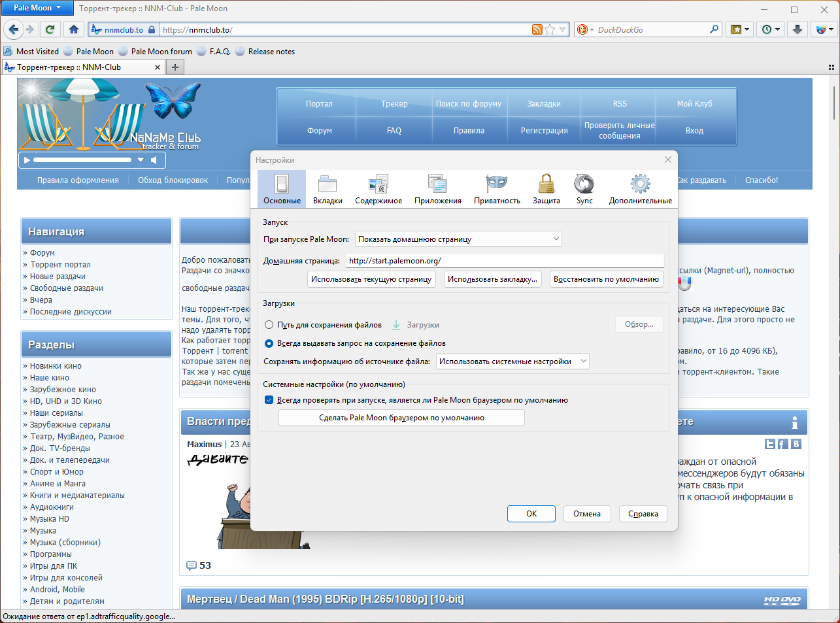Click the home page URL field
The image size is (840, 623).
[x=505, y=261]
